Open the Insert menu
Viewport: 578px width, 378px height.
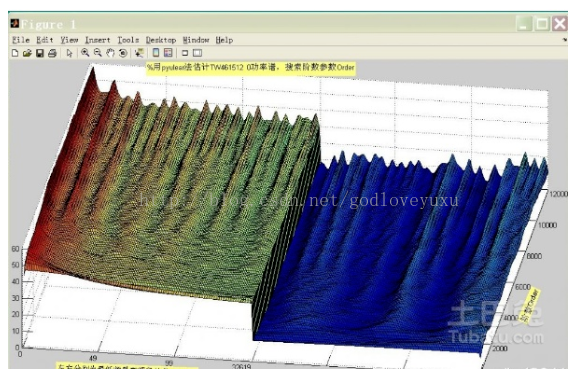click(98, 40)
